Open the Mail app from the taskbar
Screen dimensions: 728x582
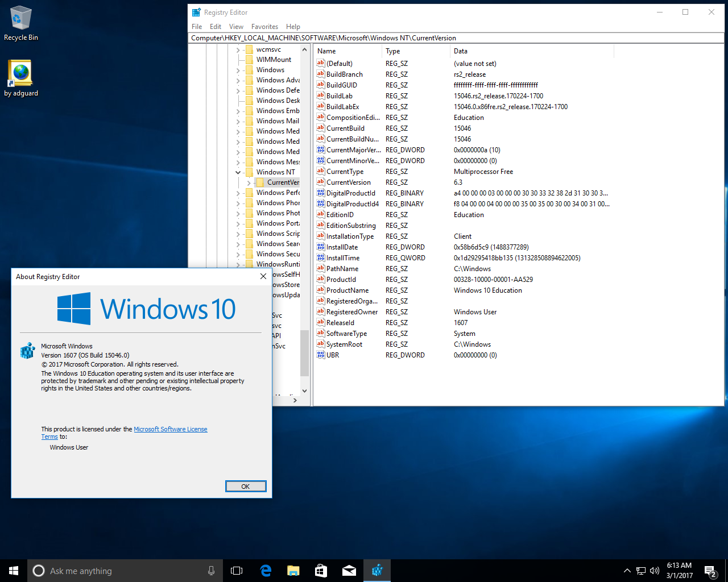(349, 571)
